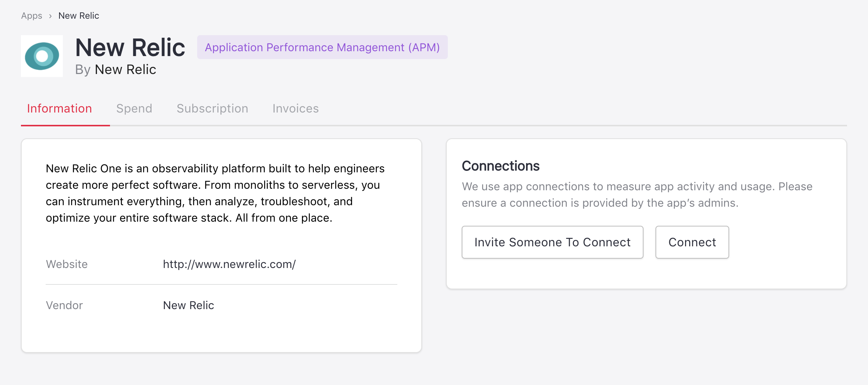
Task: Click the New Relic breadcrumb item
Action: coord(79,16)
